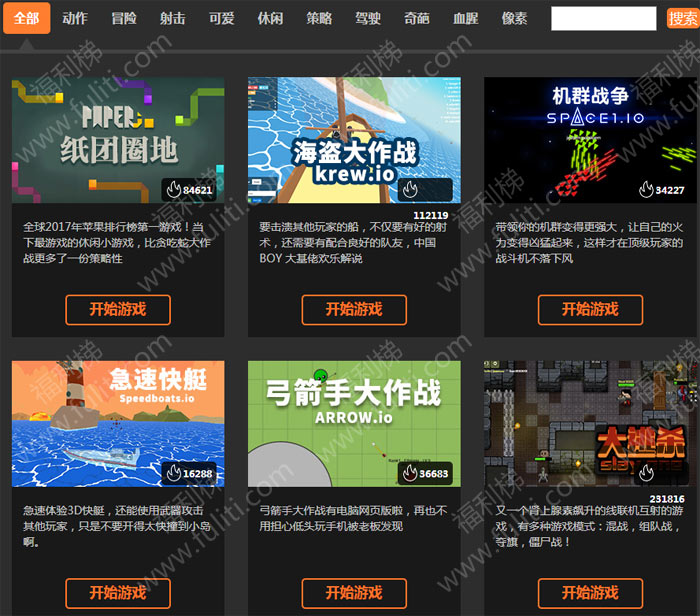Screen dimensions: 700x616
Task: Click the flame icon on 海盗大作战 thumbnail
Action: [x=410, y=190]
